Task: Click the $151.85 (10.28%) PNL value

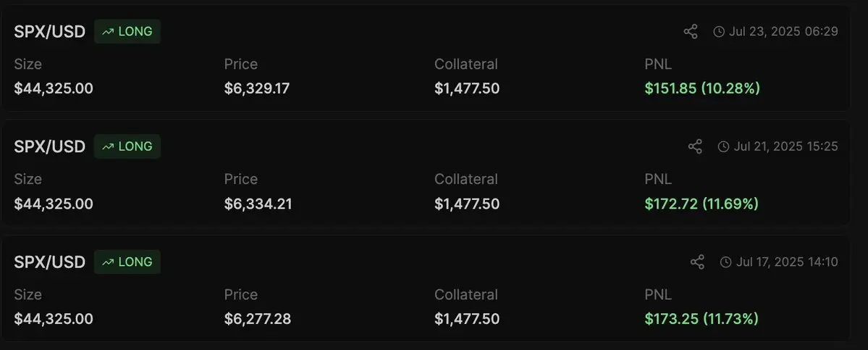Action: coord(702,88)
